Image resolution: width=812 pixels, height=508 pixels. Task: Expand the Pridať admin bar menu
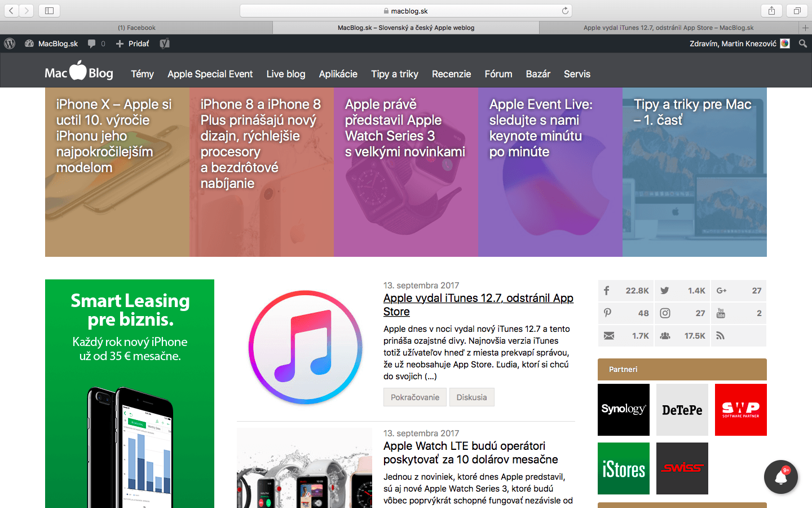pyautogui.click(x=133, y=43)
